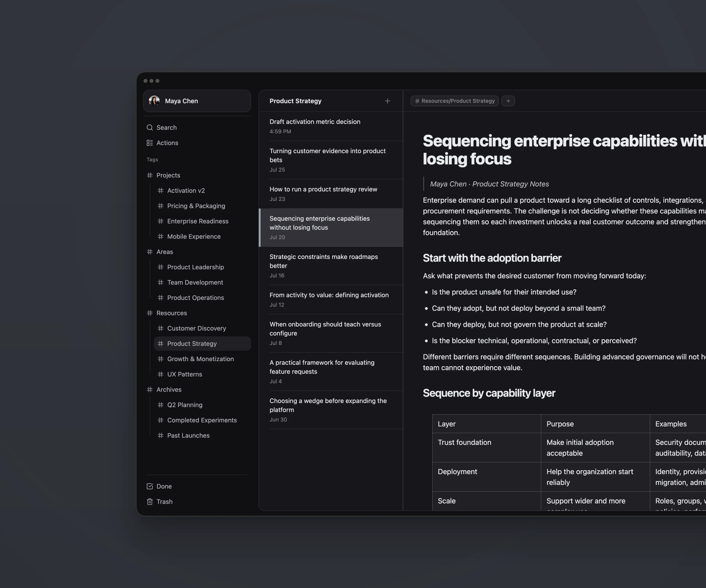Screen dimensions: 706x588
Task: Click the hash icon next to Archives
Action: point(150,389)
